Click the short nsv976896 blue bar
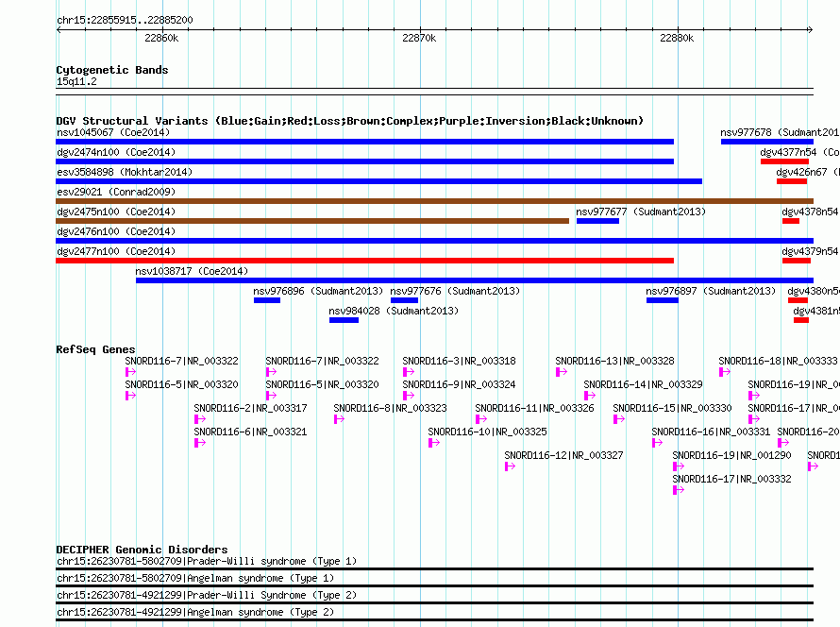This screenshot has width=840, height=627. tap(267, 300)
